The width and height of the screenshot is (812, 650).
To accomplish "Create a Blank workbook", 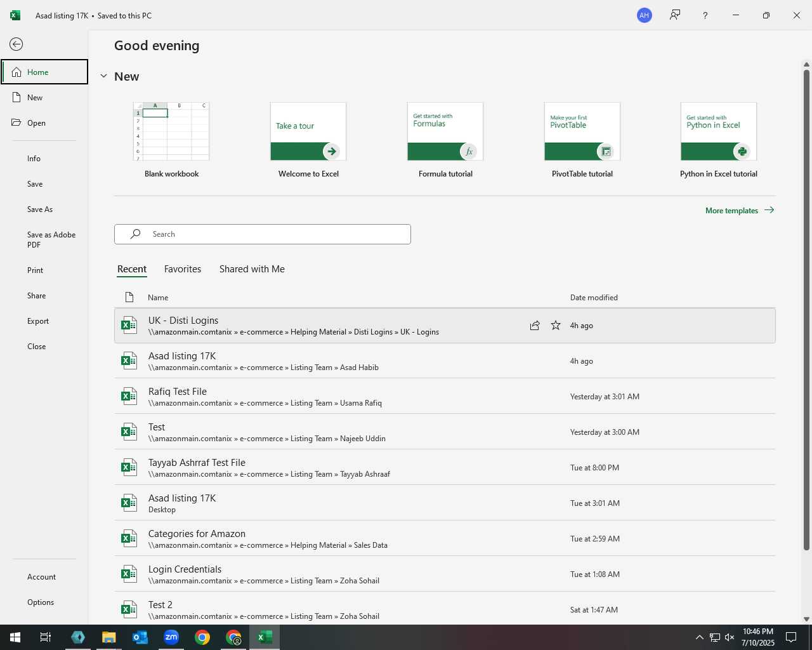I will [x=171, y=140].
